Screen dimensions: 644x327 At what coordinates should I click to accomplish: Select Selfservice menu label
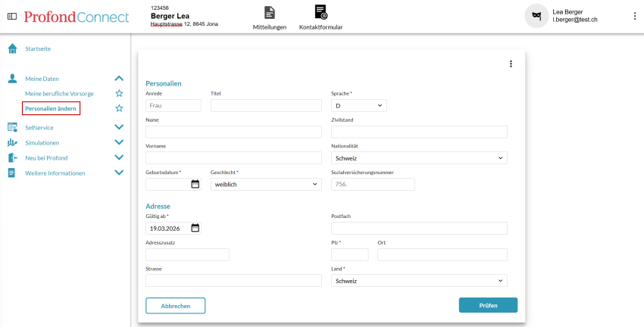click(39, 128)
